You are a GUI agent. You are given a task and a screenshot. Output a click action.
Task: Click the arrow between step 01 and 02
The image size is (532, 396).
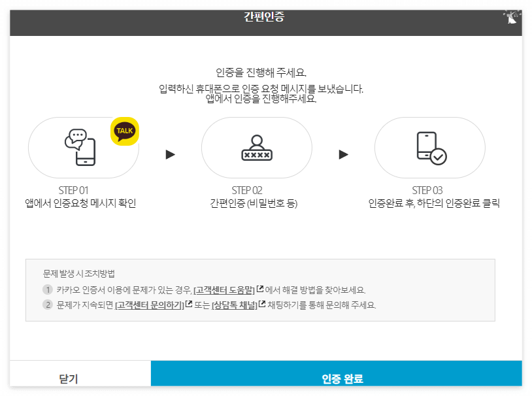pos(171,155)
